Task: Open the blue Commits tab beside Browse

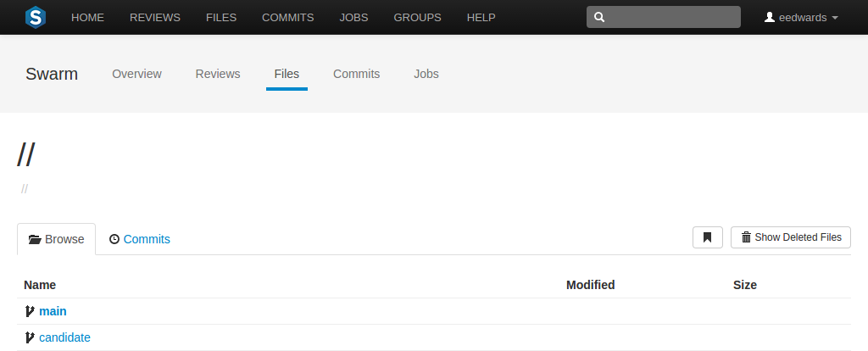Action: 147,239
